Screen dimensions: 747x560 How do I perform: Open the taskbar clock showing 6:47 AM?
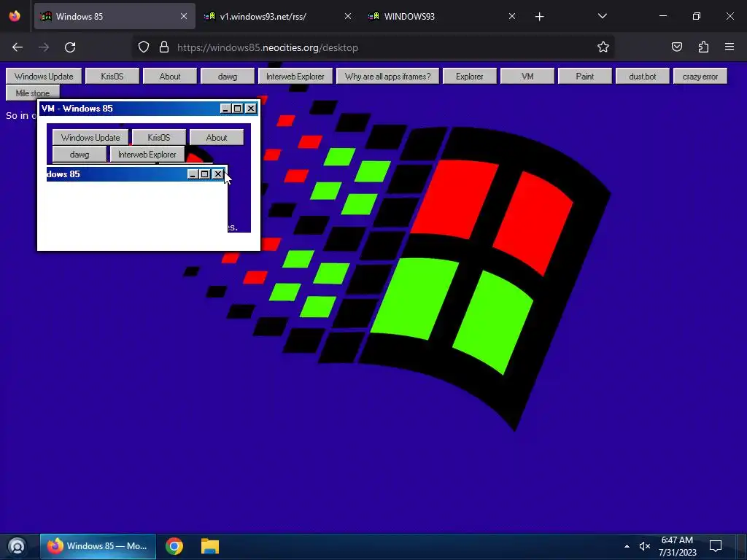point(678,546)
